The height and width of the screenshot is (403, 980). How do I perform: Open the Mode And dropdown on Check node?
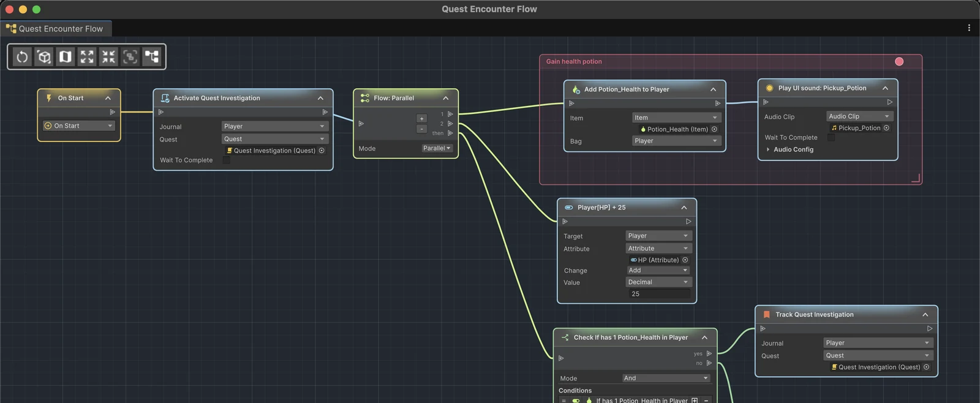click(666, 378)
